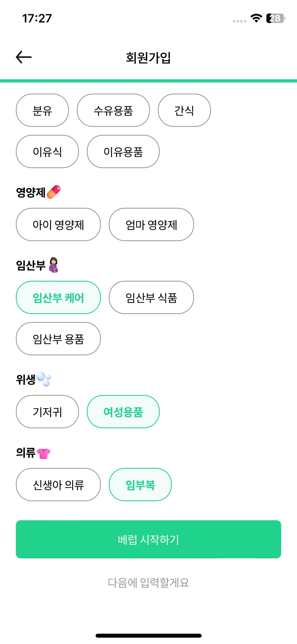Toggle the 간식 chip
This screenshot has height=644, width=297.
coord(184,110)
